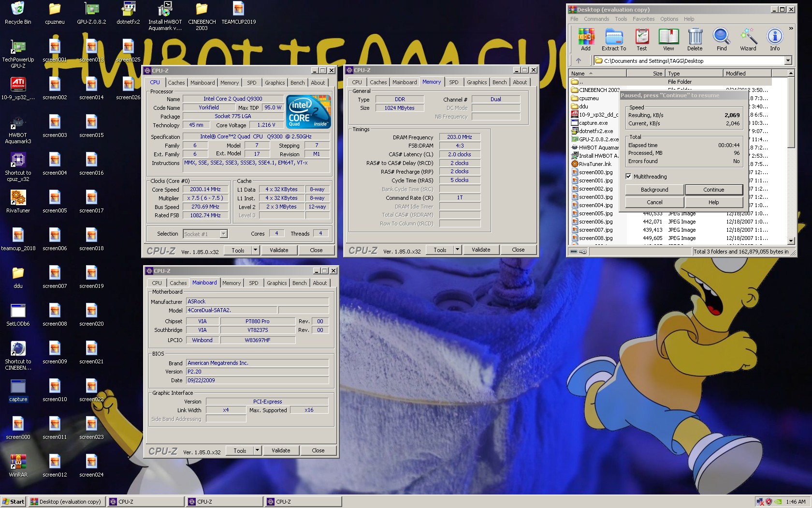
Task: Select capture.exe in WinRAR file list
Action: (593, 123)
